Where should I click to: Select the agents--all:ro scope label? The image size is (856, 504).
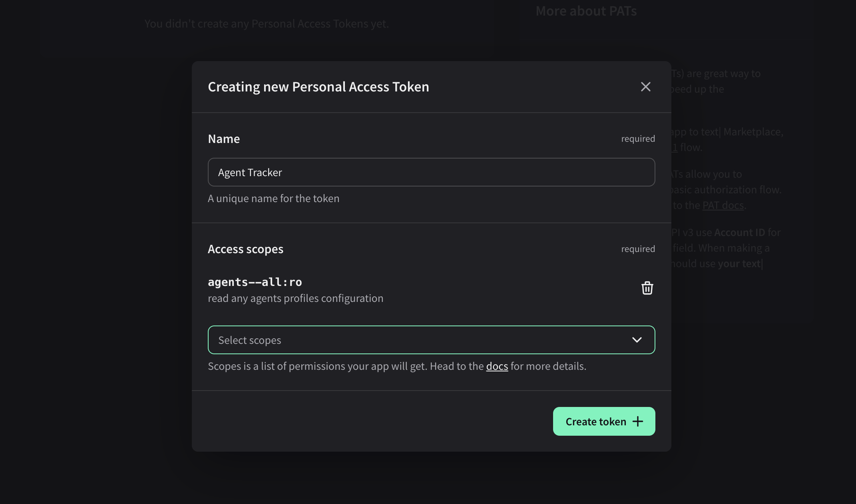(x=255, y=282)
